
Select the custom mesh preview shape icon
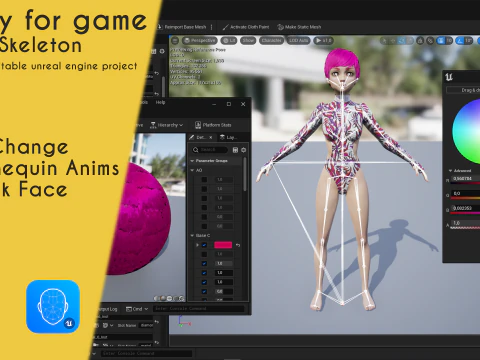point(182,298)
